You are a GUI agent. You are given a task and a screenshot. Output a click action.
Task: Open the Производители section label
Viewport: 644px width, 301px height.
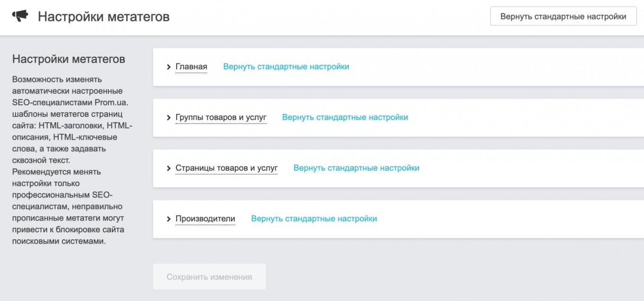(x=205, y=219)
